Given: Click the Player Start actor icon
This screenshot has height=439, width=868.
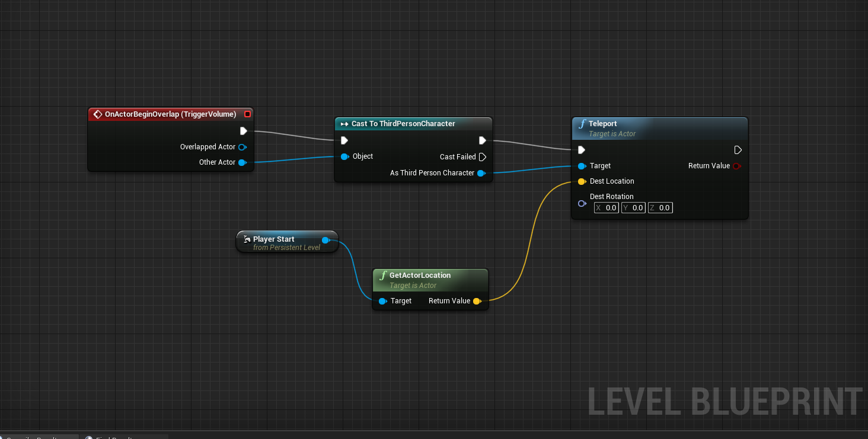Looking at the screenshot, I should 247,239.
